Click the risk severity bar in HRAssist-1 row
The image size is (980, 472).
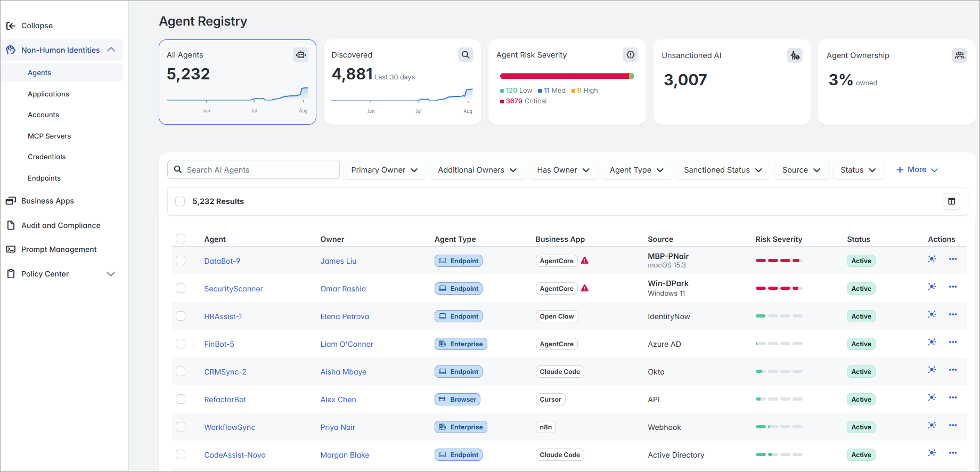(x=779, y=316)
